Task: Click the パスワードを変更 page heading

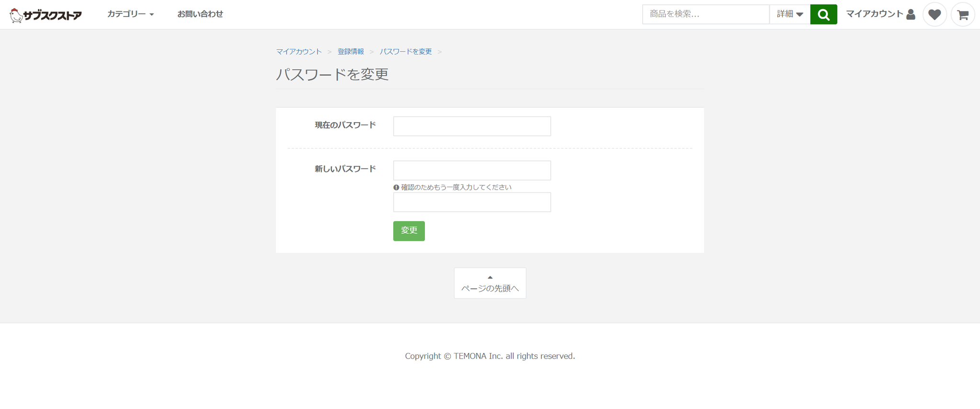Action: [333, 75]
